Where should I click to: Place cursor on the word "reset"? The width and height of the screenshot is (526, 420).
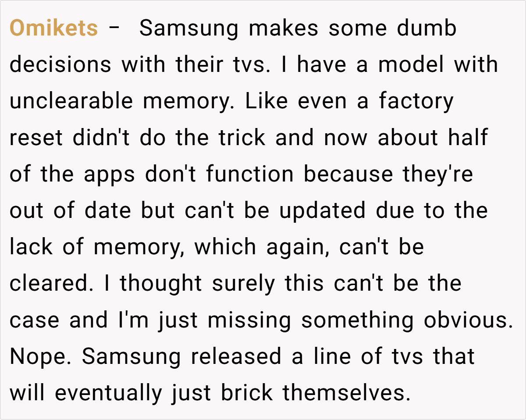click(x=36, y=138)
